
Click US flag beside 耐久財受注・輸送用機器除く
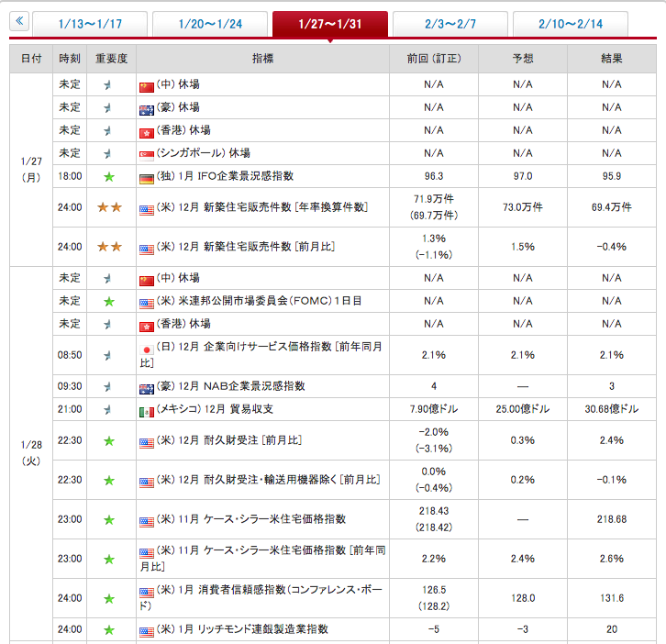147,483
